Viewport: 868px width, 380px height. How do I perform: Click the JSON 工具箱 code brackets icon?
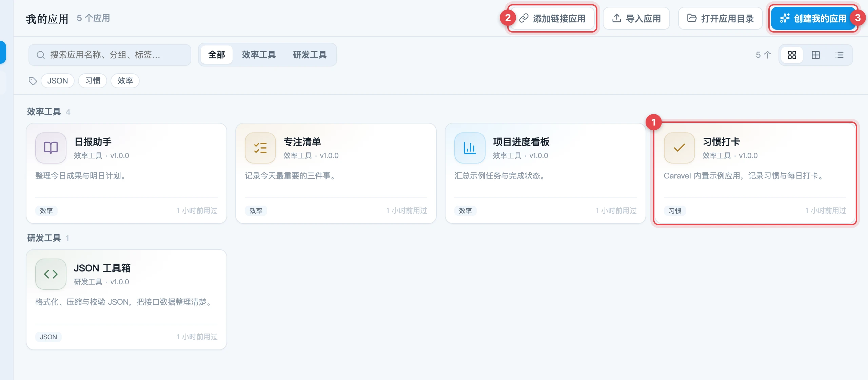51,274
